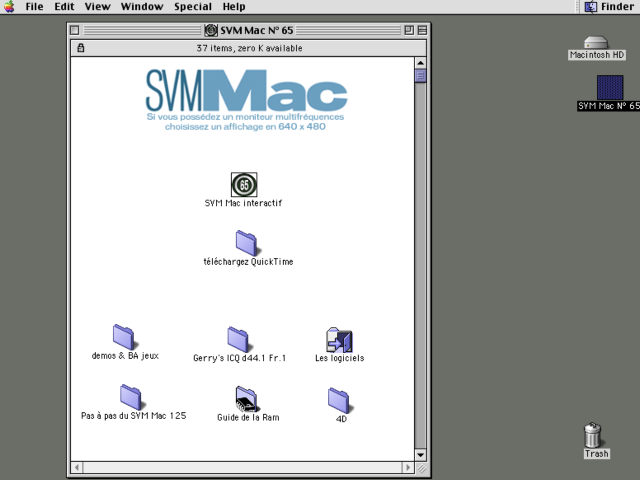Open the Help menu
This screenshot has height=480, width=640.
coord(234,7)
